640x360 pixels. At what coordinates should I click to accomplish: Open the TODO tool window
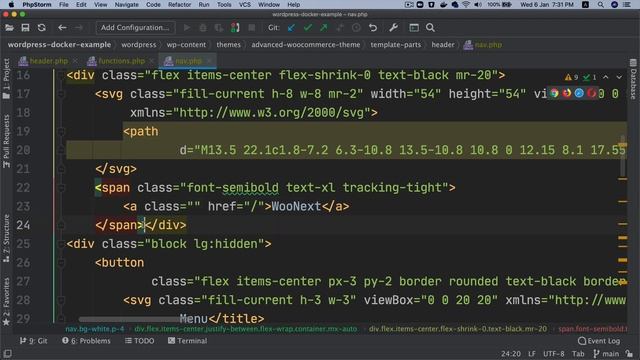pos(140,341)
